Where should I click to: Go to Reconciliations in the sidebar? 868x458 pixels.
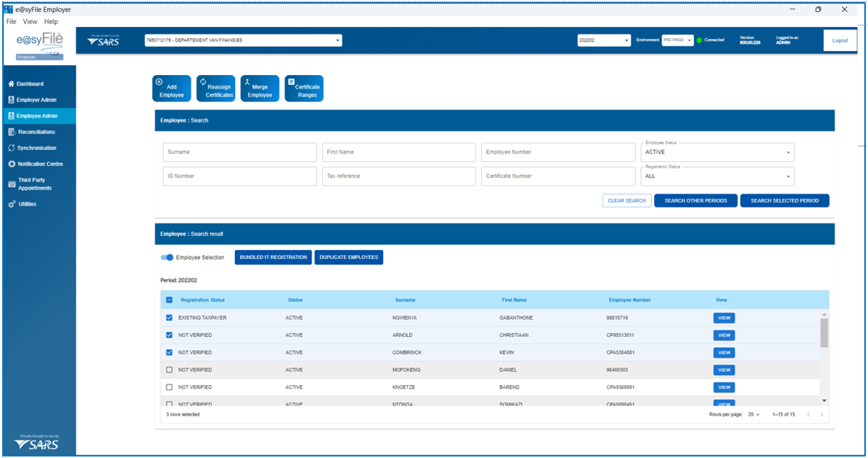(x=35, y=132)
